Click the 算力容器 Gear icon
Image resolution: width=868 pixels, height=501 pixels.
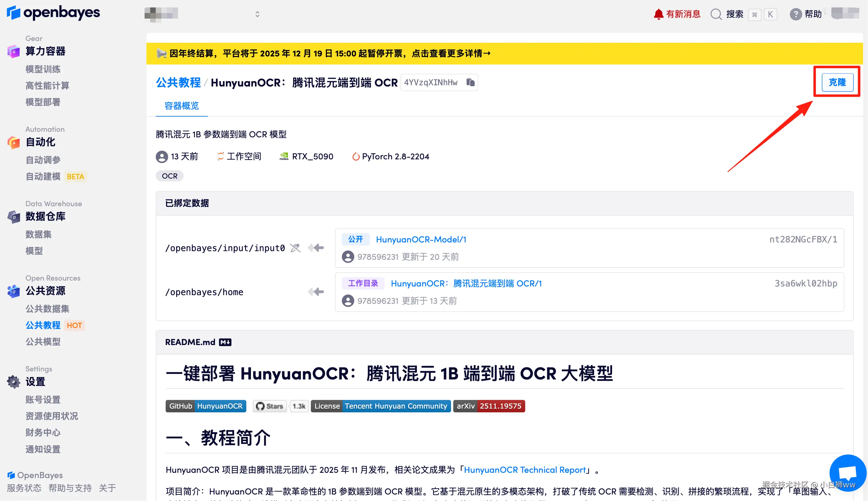(x=13, y=51)
